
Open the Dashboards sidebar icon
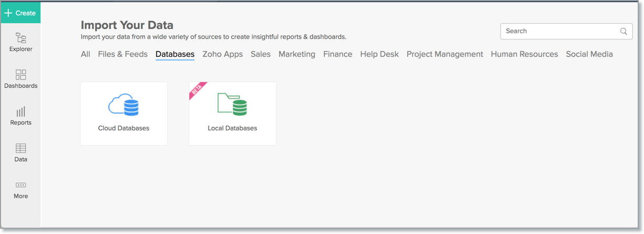pos(21,75)
